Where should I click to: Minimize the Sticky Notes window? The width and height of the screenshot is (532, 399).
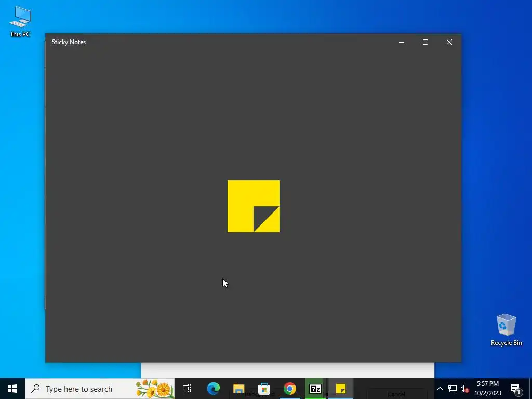[402, 42]
